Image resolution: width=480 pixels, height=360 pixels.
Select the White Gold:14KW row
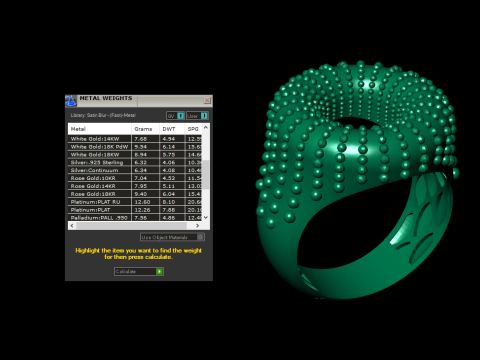[135, 139]
